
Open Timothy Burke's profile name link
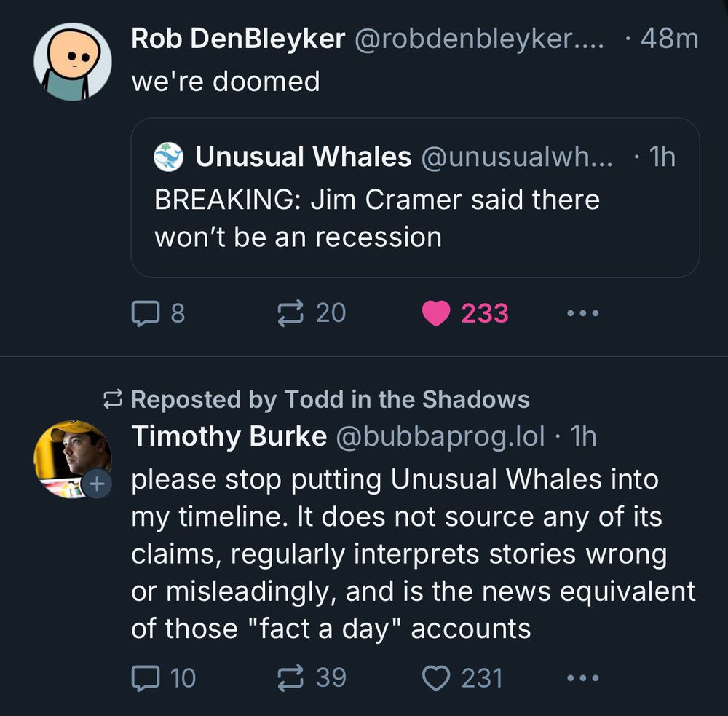(x=229, y=436)
